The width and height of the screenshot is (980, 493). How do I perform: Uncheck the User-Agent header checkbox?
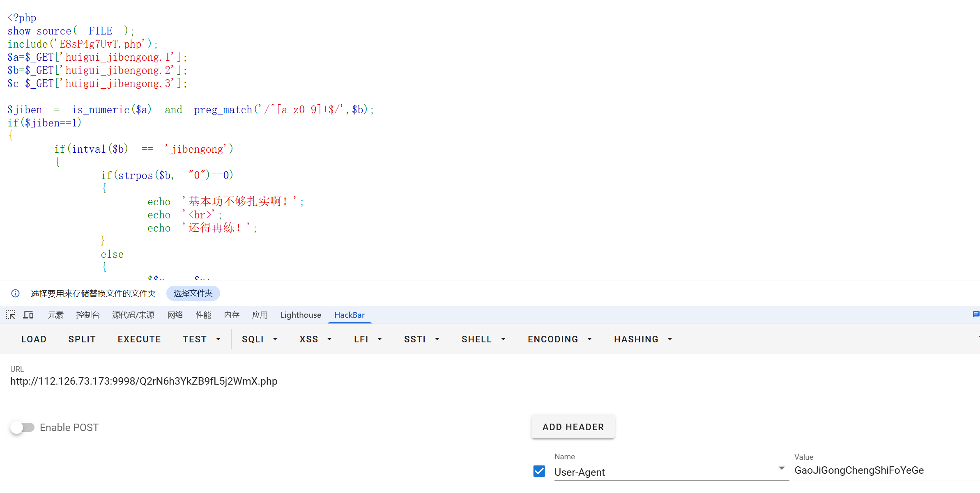click(539, 471)
